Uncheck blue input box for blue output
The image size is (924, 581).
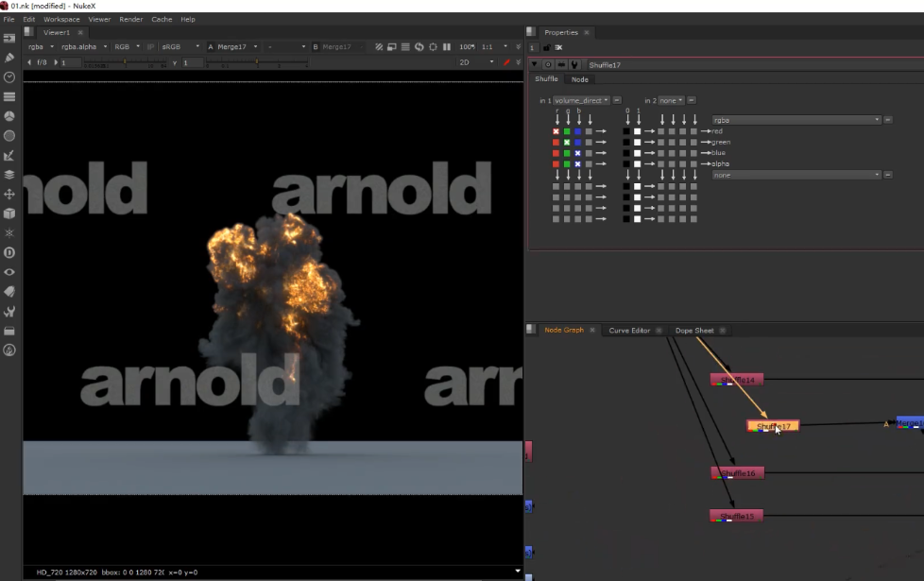577,153
